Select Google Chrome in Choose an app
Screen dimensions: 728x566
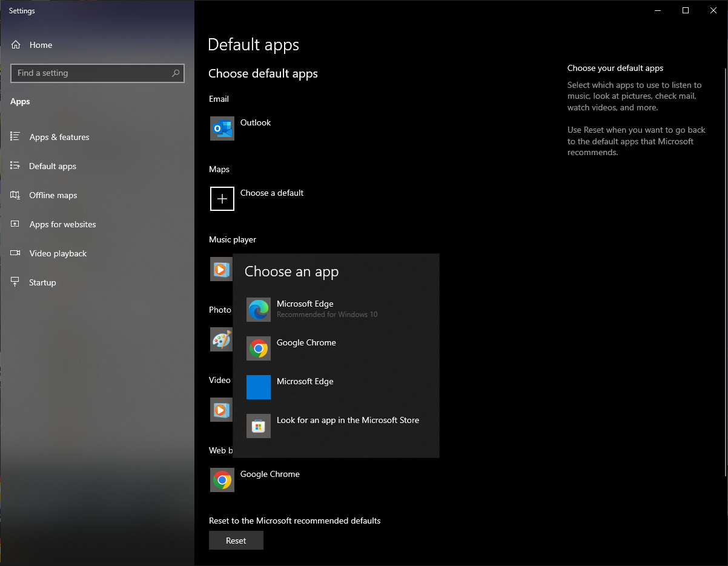click(x=336, y=348)
